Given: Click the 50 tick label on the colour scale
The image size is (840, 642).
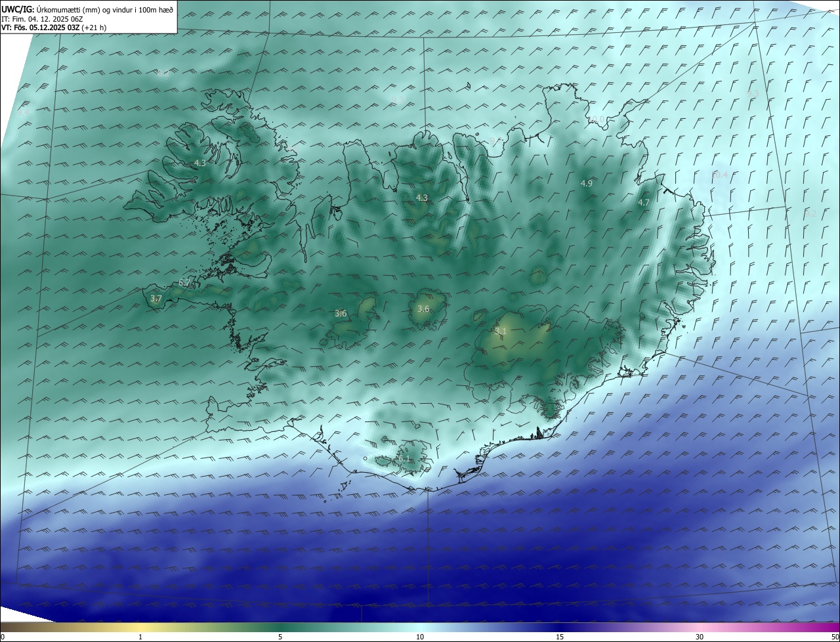Looking at the screenshot, I should tap(835, 637).
